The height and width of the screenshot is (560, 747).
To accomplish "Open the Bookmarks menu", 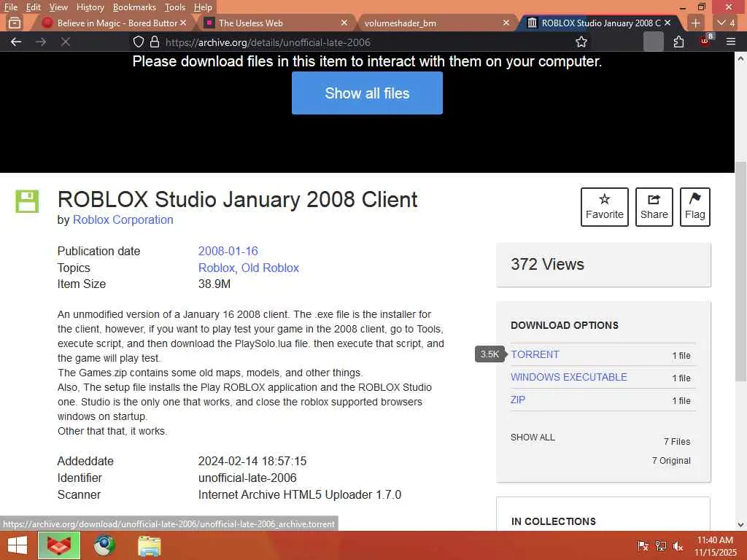I will pyautogui.click(x=134, y=7).
